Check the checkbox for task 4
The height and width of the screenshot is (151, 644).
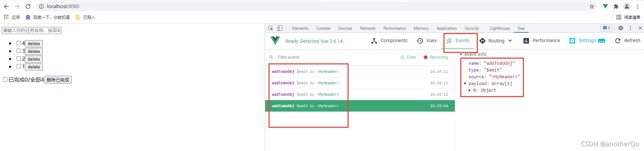[x=19, y=43]
